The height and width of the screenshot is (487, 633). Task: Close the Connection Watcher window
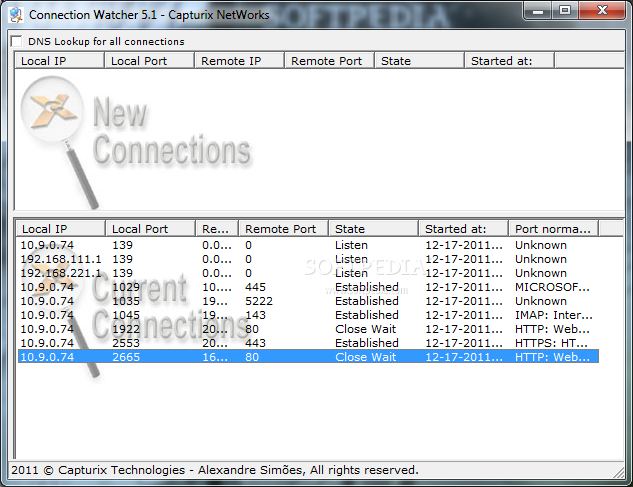(602, 10)
